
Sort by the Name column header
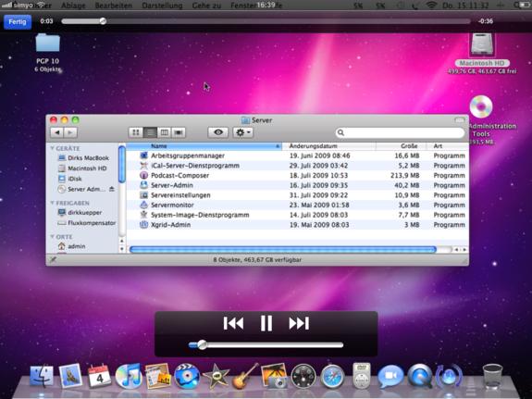[x=204, y=146]
